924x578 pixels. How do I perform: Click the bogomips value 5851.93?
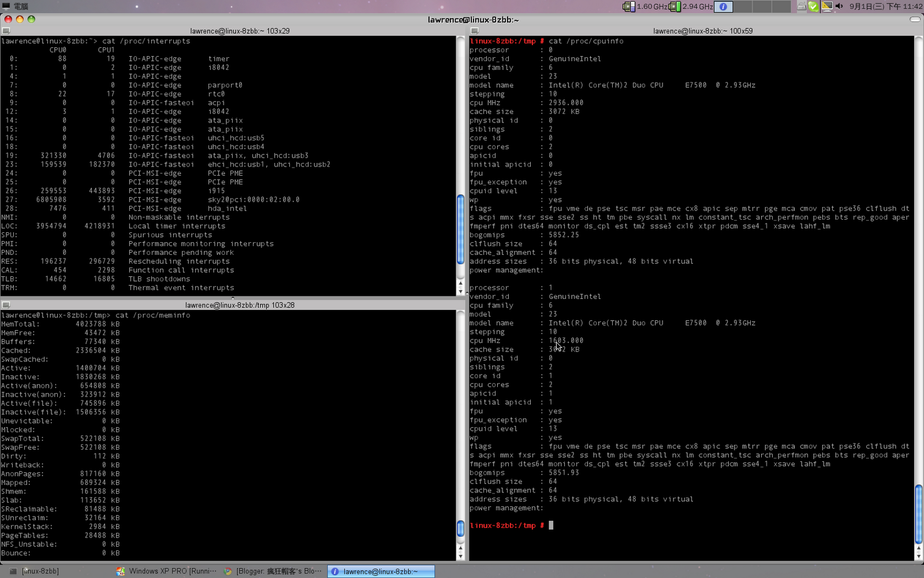564,472
